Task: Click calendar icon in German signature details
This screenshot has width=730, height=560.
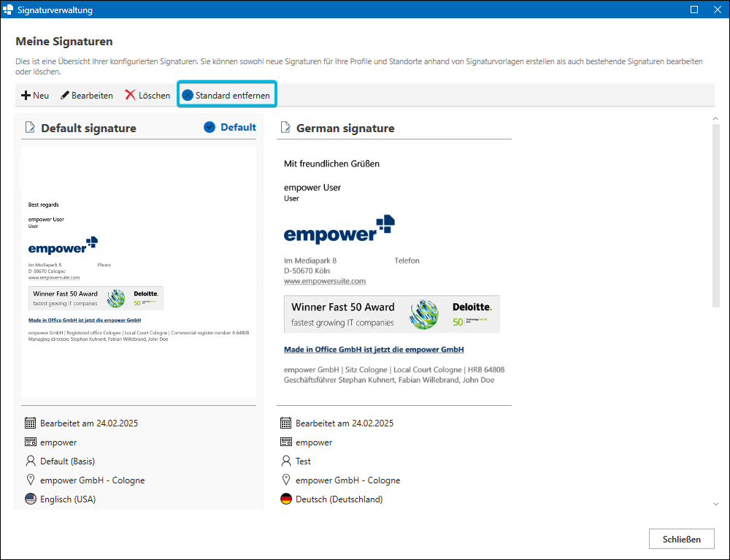Action: click(286, 423)
